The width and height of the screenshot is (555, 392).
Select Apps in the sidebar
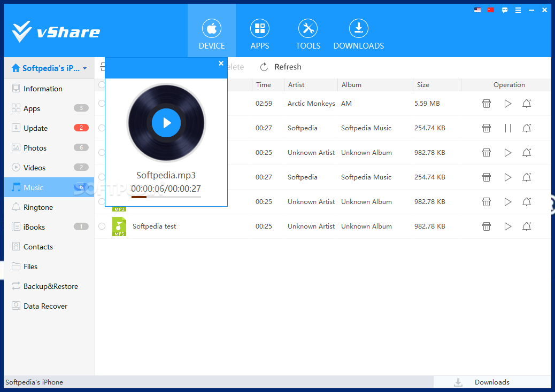pyautogui.click(x=49, y=108)
